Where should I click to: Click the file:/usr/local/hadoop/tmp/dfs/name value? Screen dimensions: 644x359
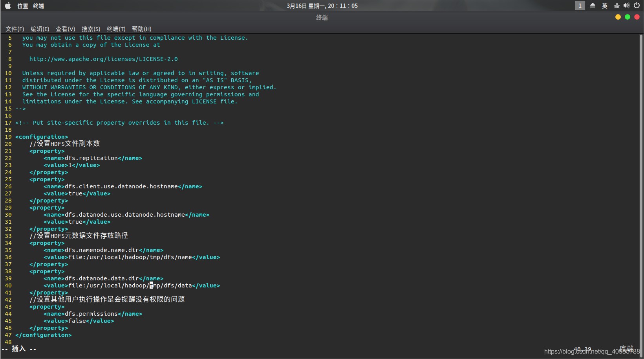pos(130,257)
